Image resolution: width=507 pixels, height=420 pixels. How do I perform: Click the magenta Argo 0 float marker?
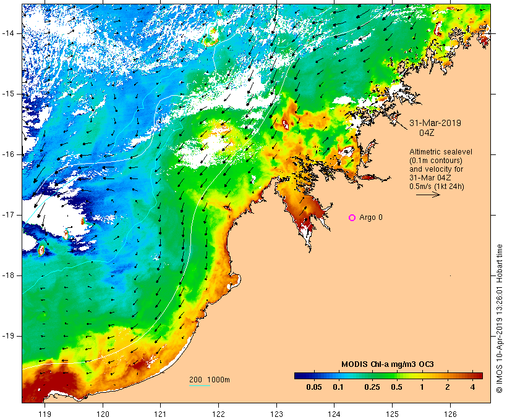point(352,218)
